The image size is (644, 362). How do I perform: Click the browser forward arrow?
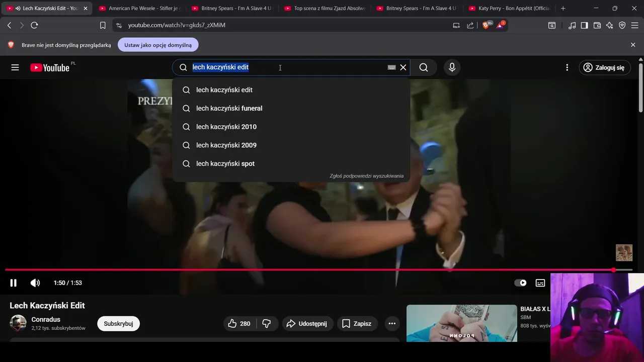tap(22, 25)
